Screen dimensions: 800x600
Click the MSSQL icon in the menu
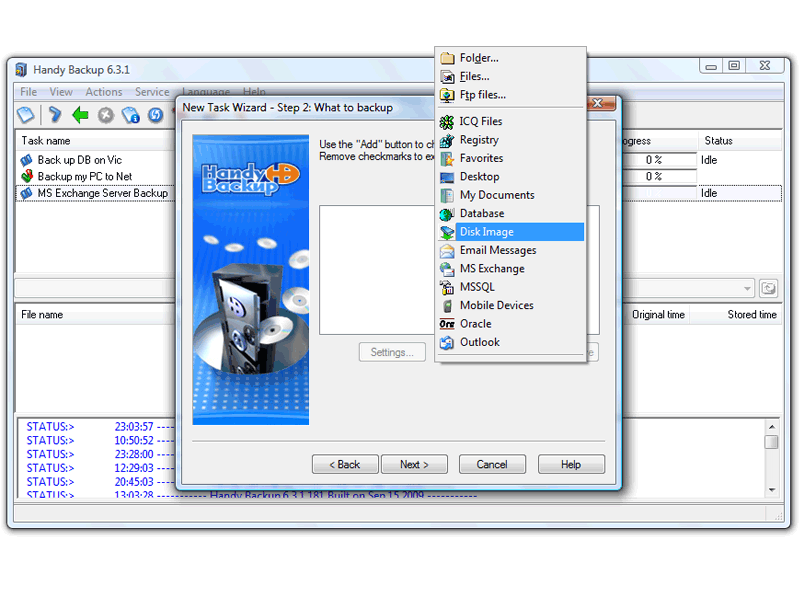pos(447,287)
